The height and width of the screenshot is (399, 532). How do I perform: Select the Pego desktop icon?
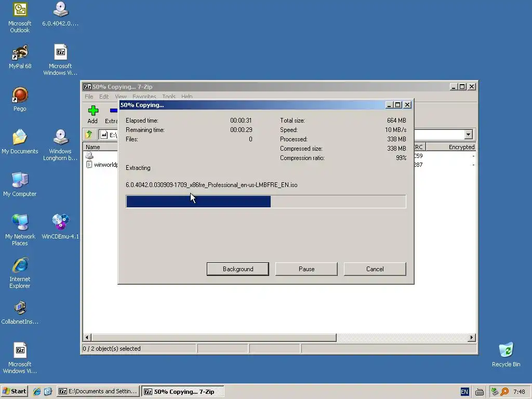pos(20,99)
